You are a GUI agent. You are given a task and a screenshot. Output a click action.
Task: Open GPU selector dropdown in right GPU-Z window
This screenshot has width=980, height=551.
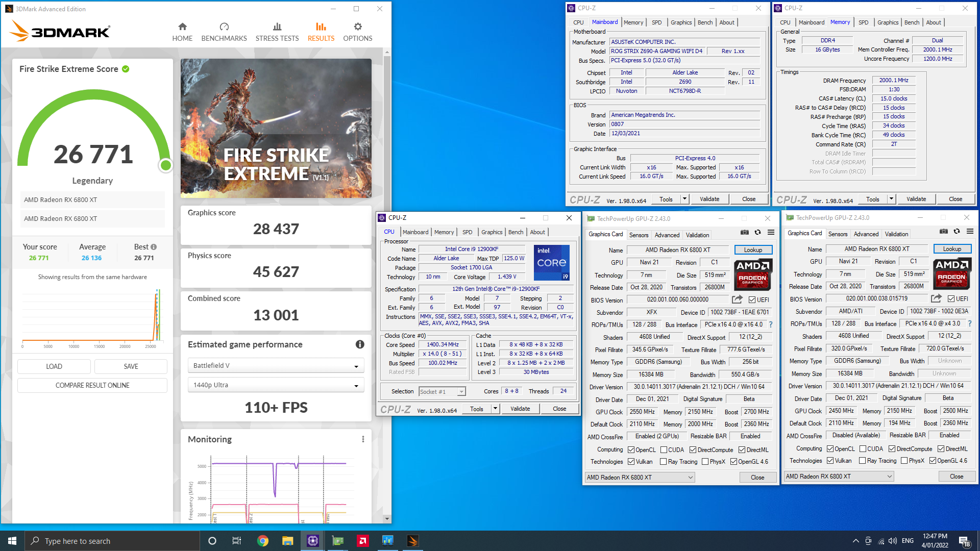coord(839,477)
